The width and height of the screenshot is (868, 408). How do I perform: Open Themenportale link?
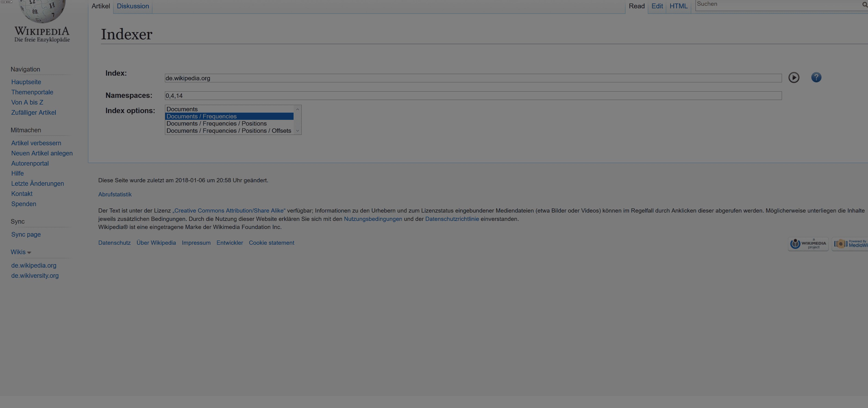pyautogui.click(x=32, y=92)
